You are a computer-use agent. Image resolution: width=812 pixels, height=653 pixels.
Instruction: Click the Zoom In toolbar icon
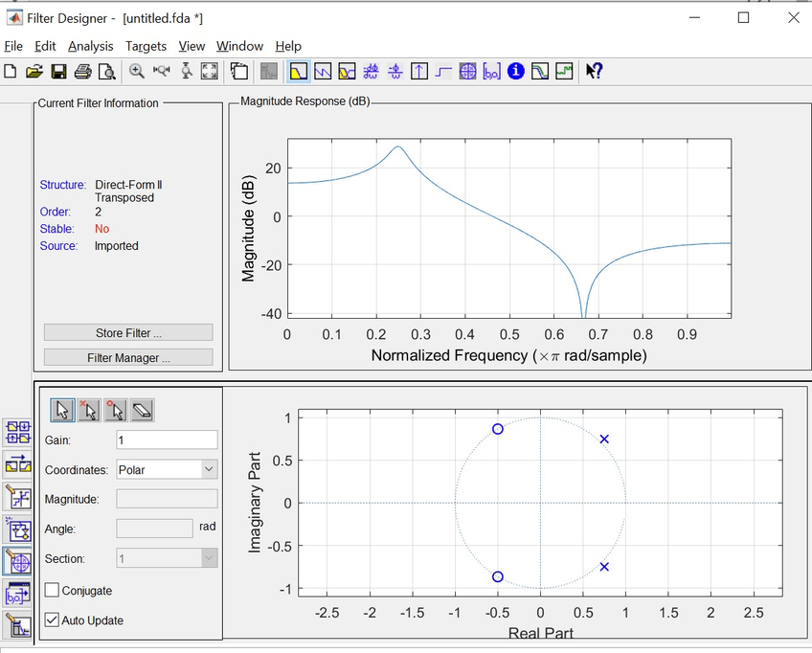coord(137,71)
